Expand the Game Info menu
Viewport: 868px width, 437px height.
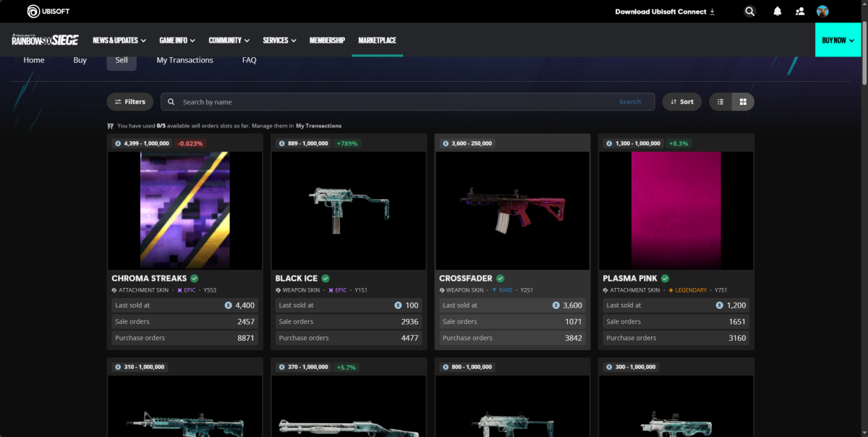click(178, 41)
